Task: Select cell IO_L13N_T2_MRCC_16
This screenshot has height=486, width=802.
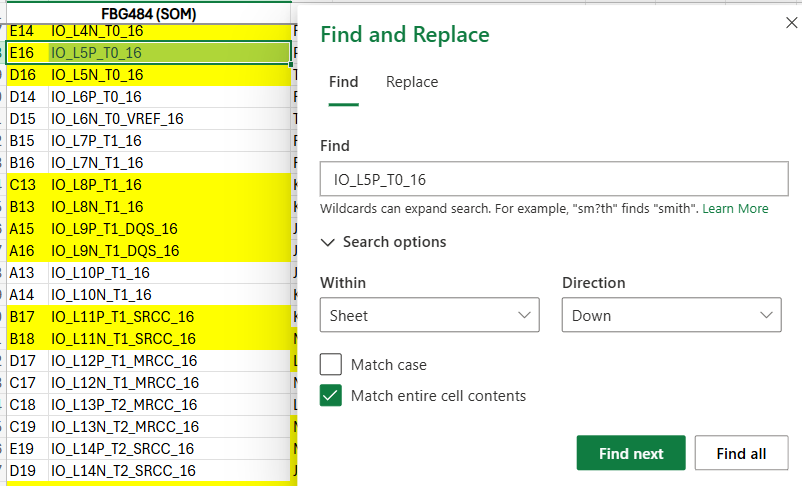Action: click(169, 427)
